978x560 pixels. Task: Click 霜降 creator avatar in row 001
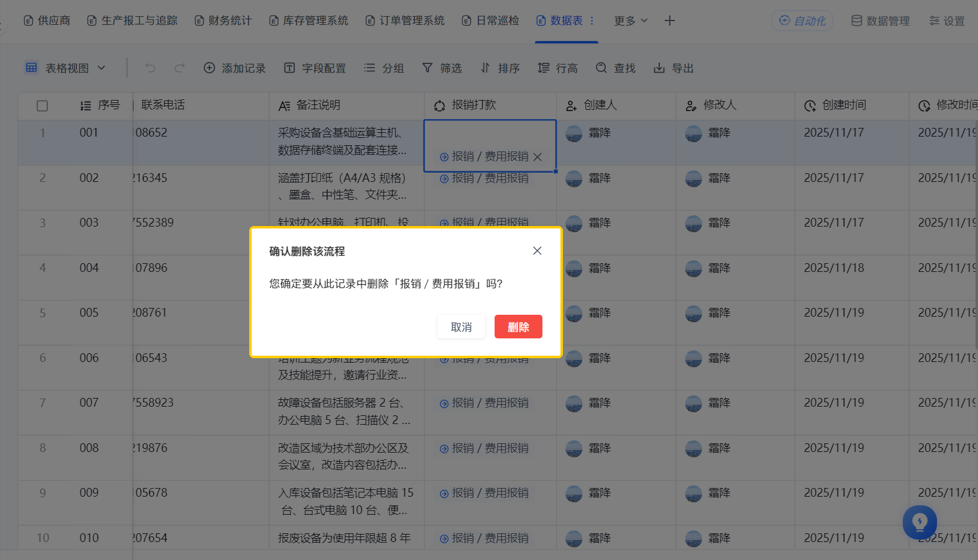574,133
